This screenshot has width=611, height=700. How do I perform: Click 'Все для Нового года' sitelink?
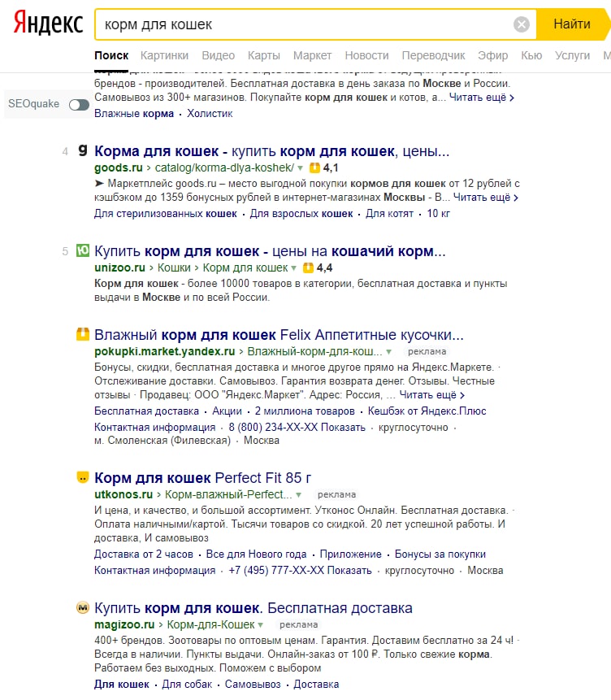256,554
